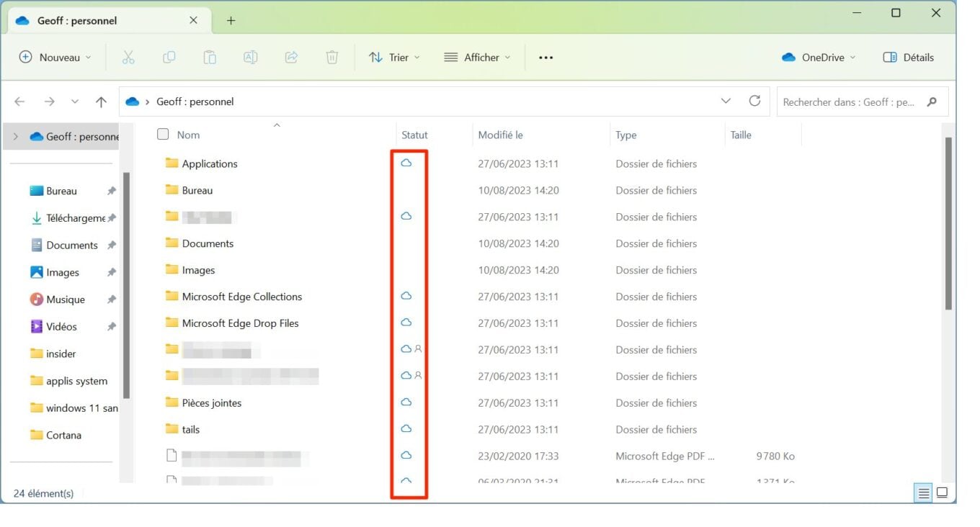Unpin Bureau using its pin icon
980x527 pixels.
click(111, 191)
